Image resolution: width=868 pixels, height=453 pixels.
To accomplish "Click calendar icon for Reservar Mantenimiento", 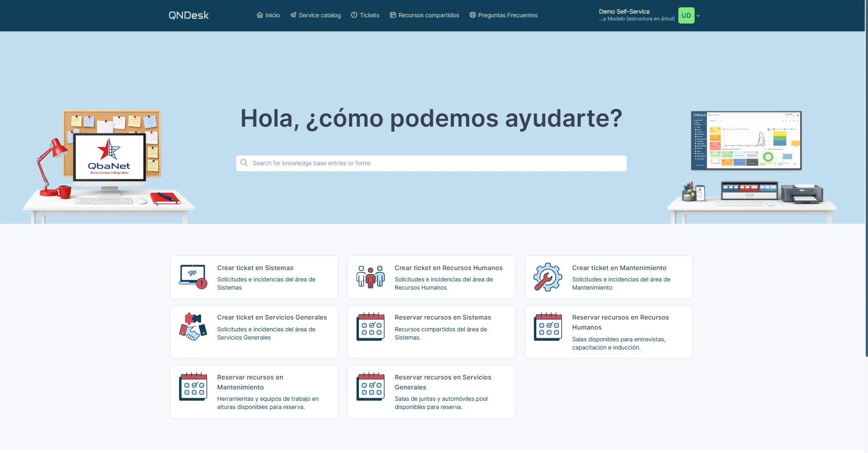I will click(193, 387).
